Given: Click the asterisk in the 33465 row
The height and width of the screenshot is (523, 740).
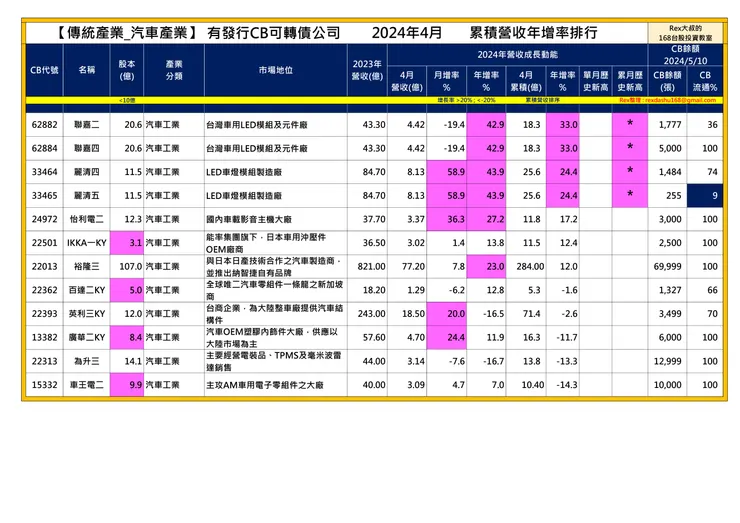Looking at the screenshot, I should tap(630, 194).
